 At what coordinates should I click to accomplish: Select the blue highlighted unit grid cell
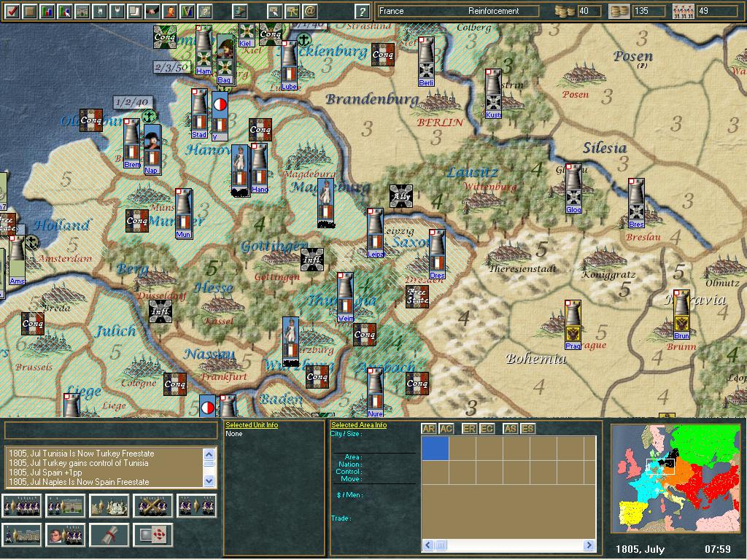pos(435,448)
